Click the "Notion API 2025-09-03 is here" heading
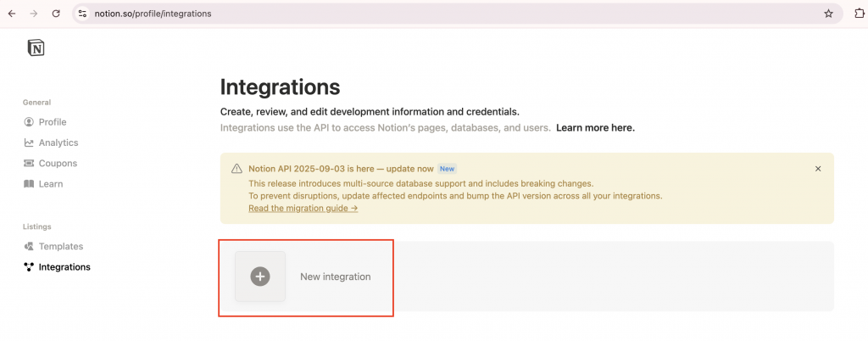The height and width of the screenshot is (341, 868). tap(341, 169)
